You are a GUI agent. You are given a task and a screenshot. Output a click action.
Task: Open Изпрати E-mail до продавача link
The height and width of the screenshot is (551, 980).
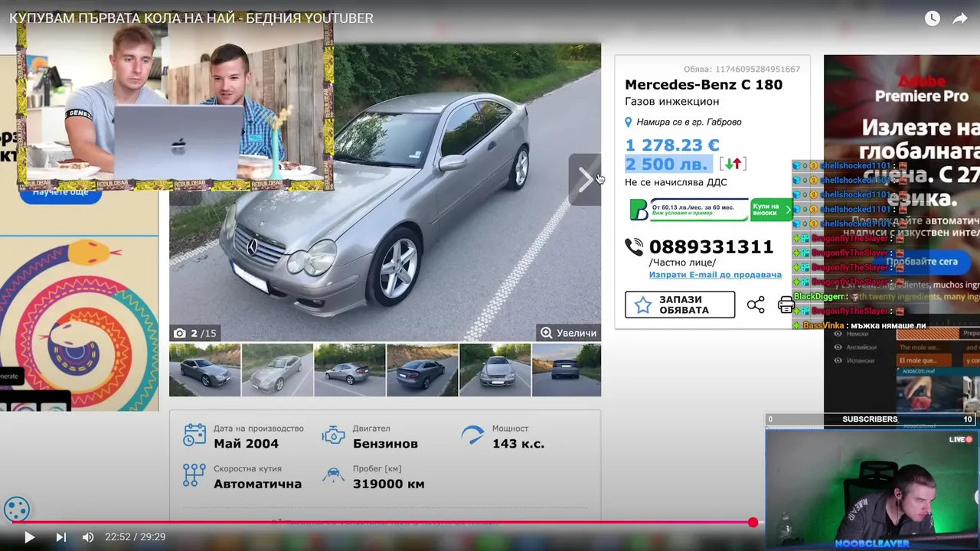[715, 275]
